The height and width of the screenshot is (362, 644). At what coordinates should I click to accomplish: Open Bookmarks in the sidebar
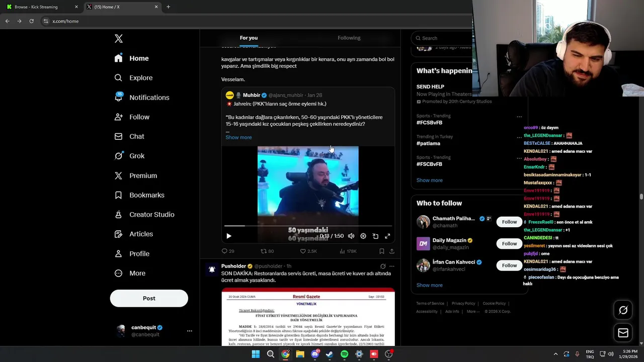pos(140,195)
